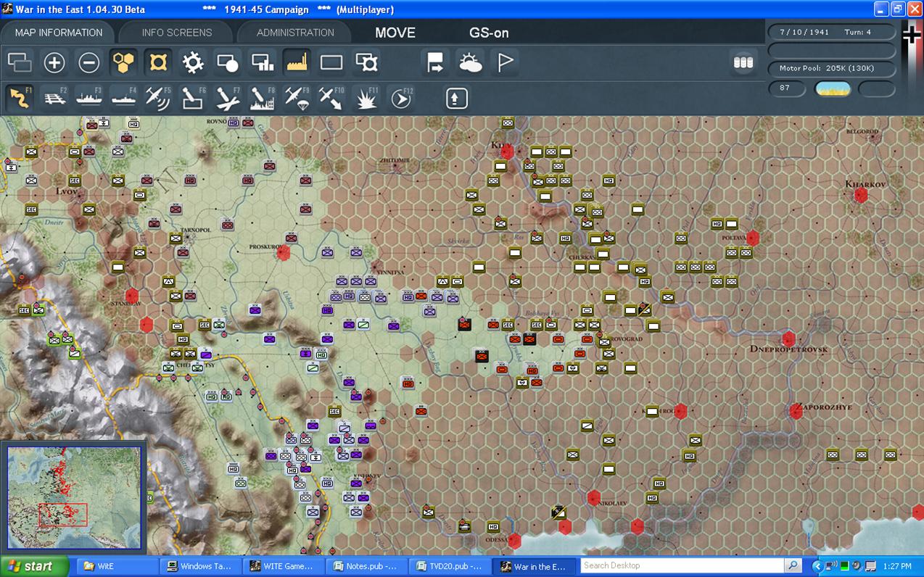The width and height of the screenshot is (924, 577).
Task: Select the Dnepropetrovsk red city hex
Action: tap(789, 339)
